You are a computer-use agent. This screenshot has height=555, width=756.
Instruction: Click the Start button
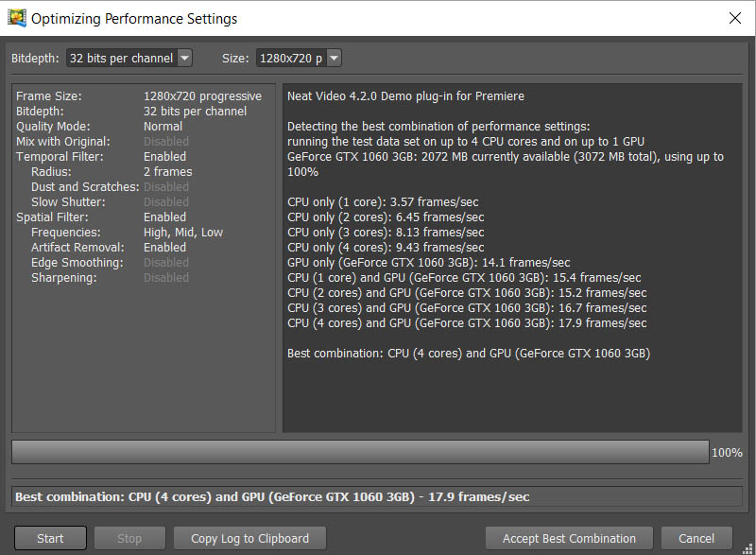(x=50, y=538)
